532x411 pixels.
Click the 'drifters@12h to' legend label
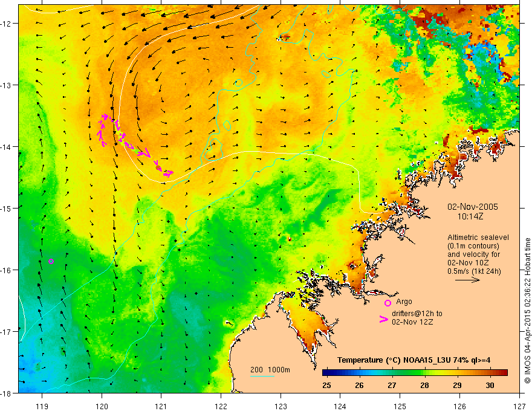[x=417, y=314]
